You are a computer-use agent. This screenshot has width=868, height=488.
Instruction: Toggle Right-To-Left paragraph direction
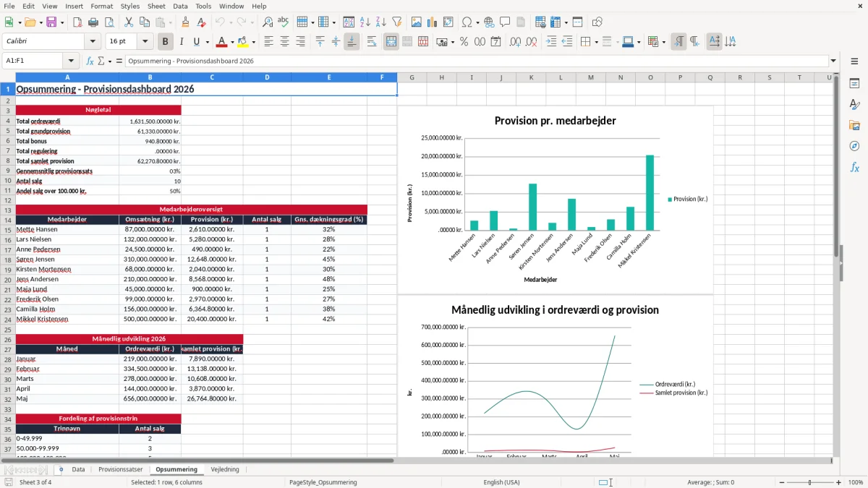[x=694, y=42]
